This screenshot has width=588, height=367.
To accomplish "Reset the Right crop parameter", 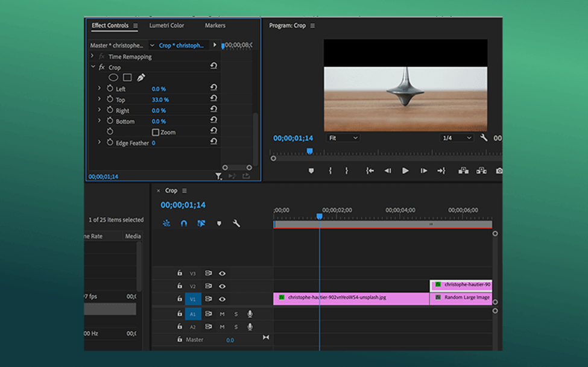I will [x=213, y=109].
